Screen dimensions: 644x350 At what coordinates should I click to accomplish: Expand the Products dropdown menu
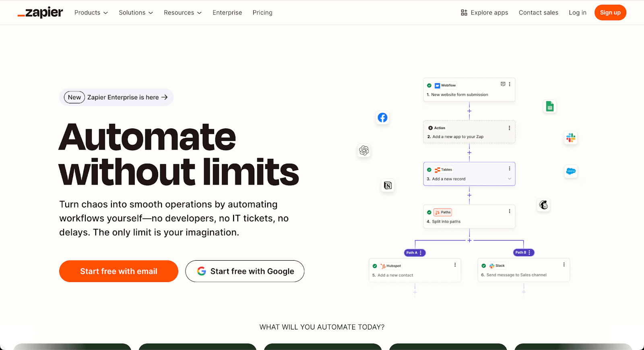coord(91,12)
